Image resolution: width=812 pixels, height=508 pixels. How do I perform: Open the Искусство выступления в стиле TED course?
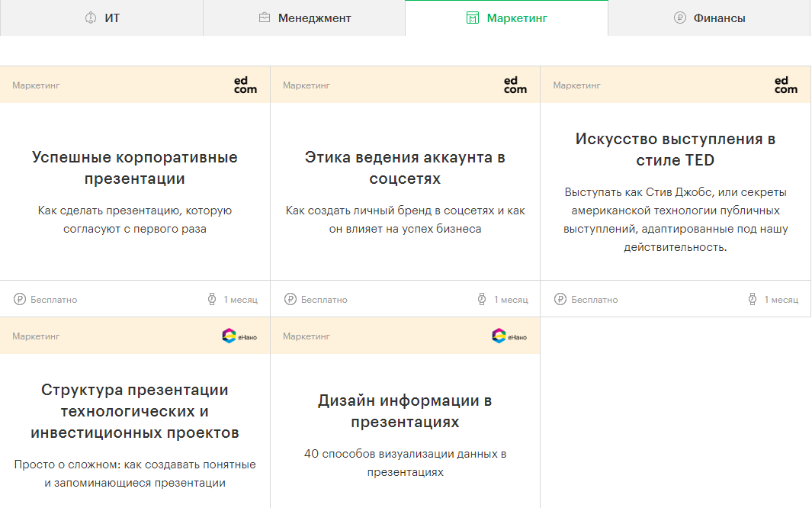click(x=676, y=150)
